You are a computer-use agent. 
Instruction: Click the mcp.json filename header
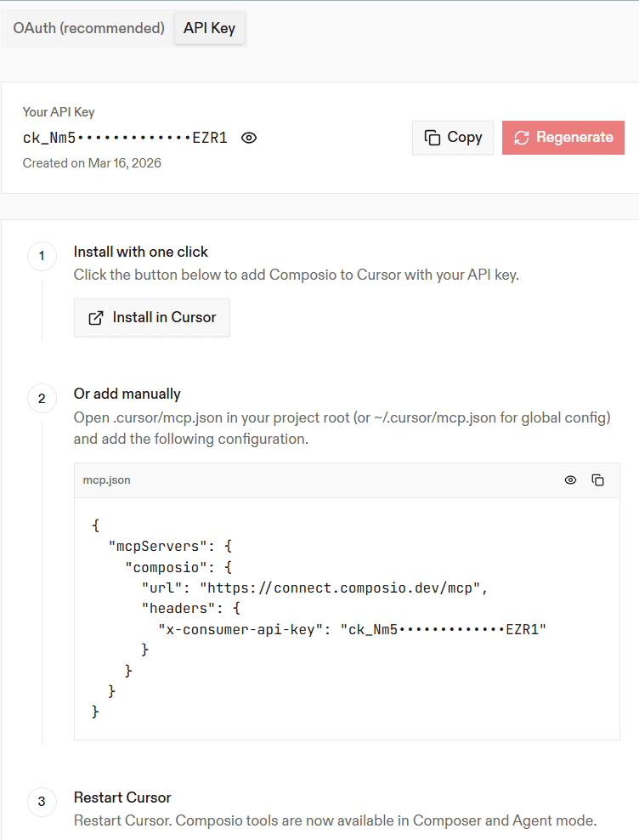[106, 480]
